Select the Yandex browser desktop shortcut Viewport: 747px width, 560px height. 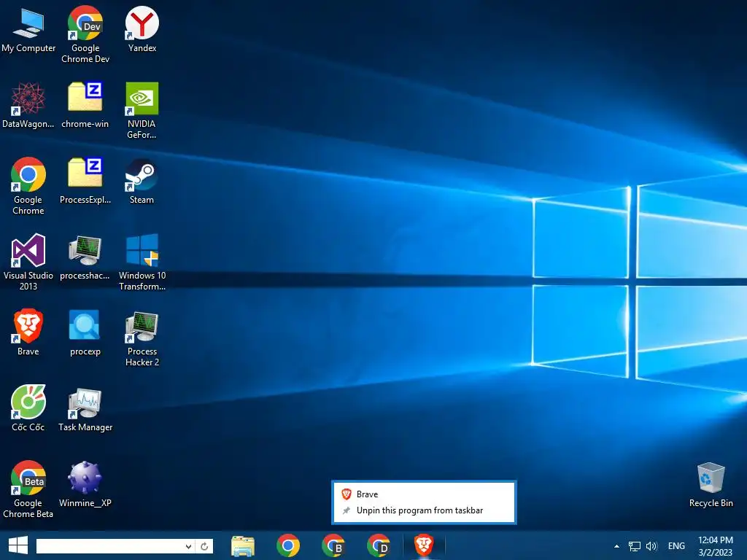[142, 29]
